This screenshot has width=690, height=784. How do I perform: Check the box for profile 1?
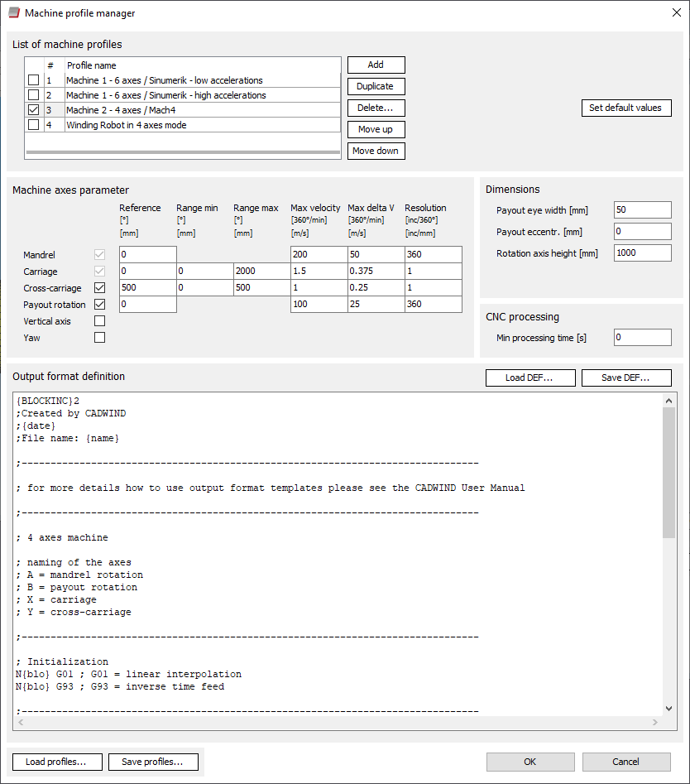[33, 80]
